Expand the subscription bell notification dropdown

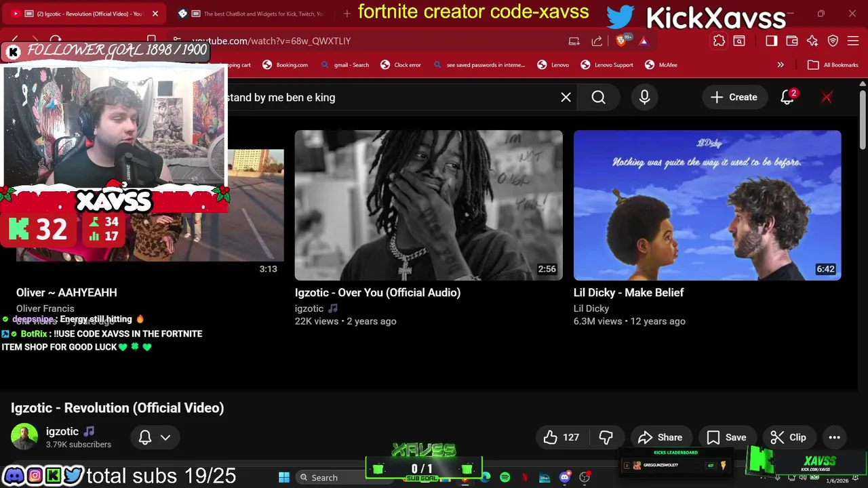click(155, 437)
